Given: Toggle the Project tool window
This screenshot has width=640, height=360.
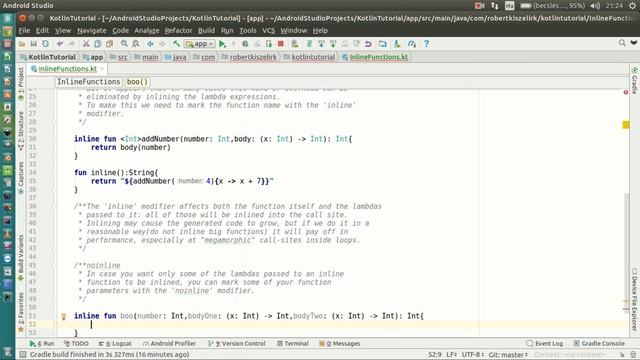Looking at the screenshot, I should click(x=21, y=84).
